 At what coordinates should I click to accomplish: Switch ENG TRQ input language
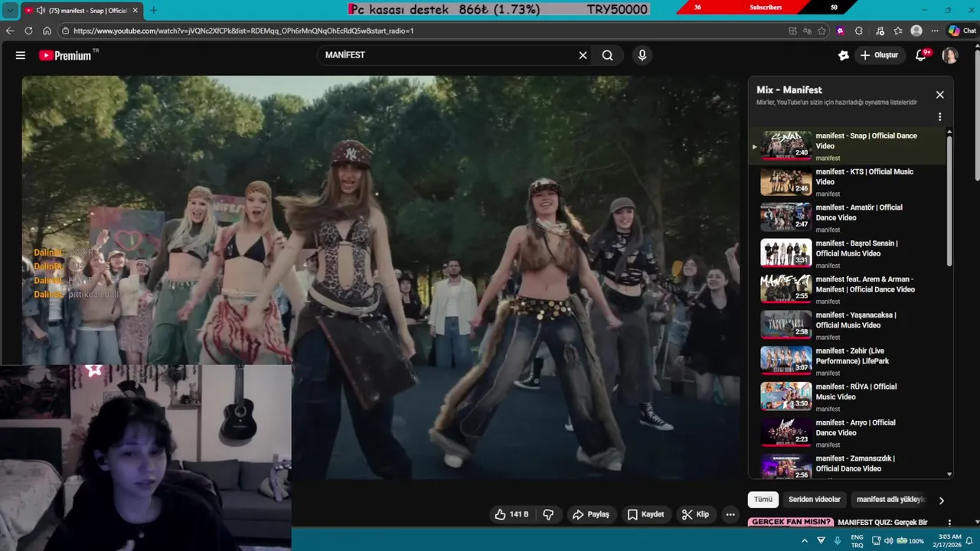pyautogui.click(x=857, y=540)
